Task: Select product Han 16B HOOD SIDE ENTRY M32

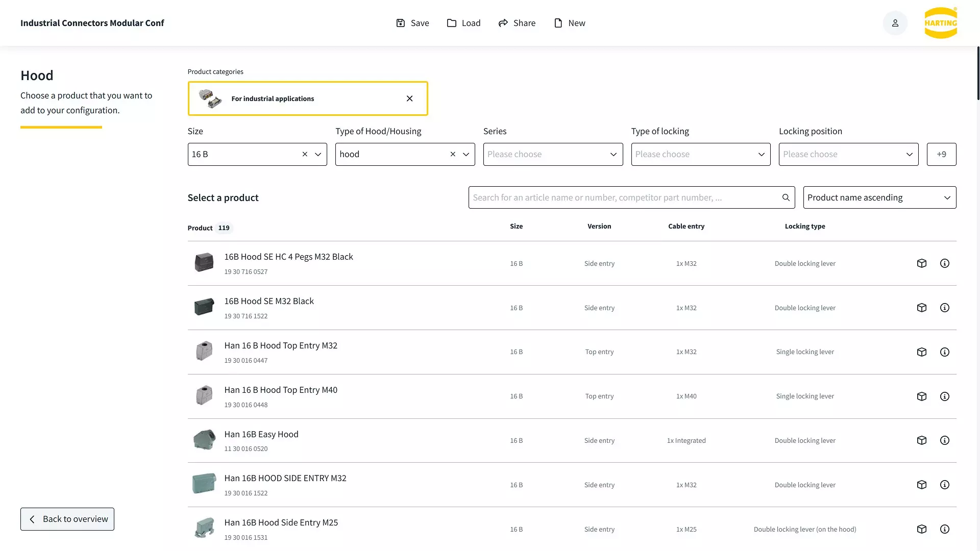Action: pos(285,478)
